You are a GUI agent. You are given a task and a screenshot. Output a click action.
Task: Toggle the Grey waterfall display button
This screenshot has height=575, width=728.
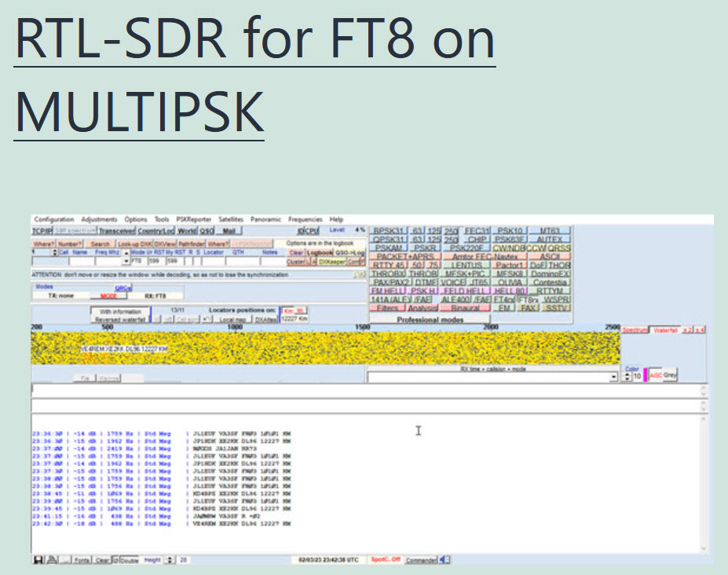pyautogui.click(x=670, y=375)
